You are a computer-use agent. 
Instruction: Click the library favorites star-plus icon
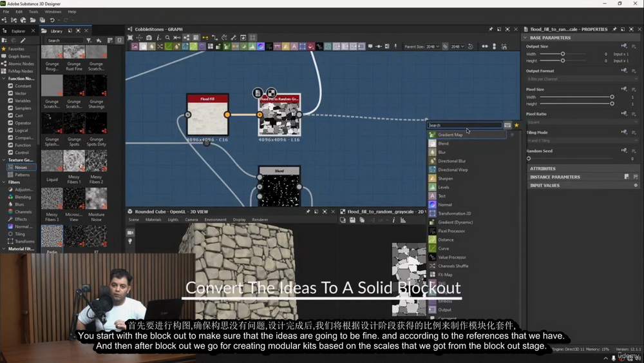(x=99, y=40)
